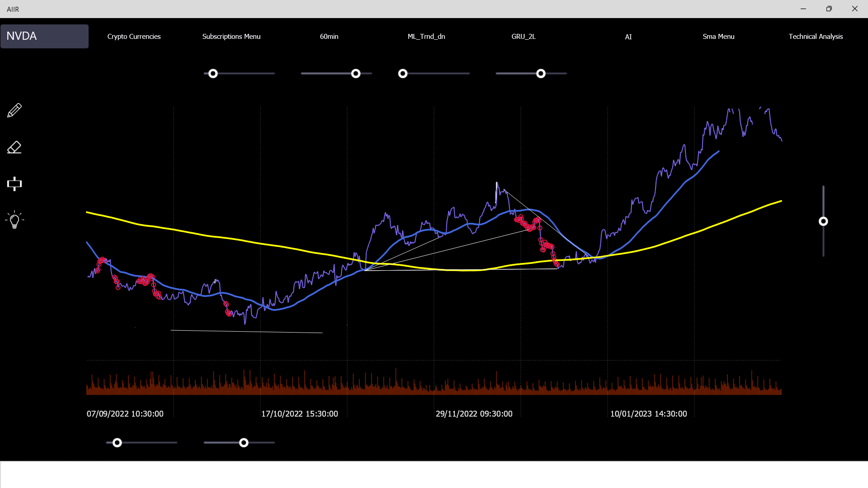The width and height of the screenshot is (868, 488).
Task: Click the NVDA ticker field
Action: tap(44, 36)
